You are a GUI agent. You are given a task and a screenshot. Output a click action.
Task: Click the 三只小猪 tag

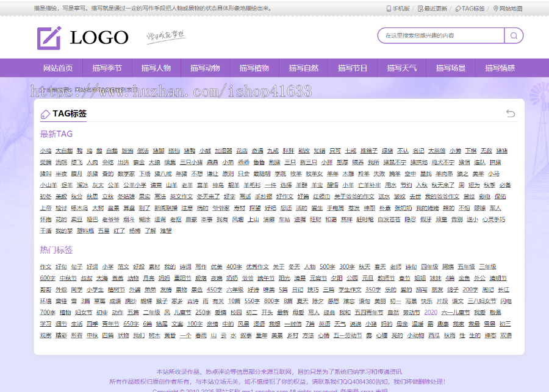click(191, 162)
